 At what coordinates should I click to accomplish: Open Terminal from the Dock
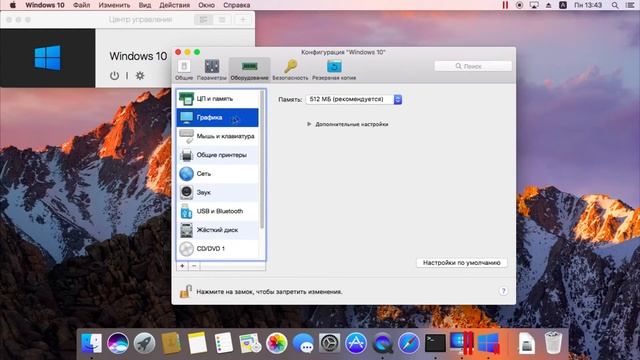click(435, 343)
